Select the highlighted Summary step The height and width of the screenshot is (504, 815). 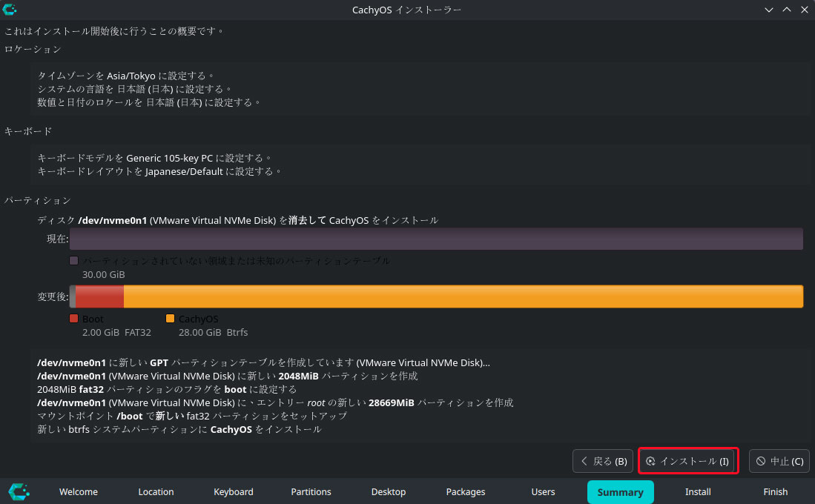(x=621, y=491)
